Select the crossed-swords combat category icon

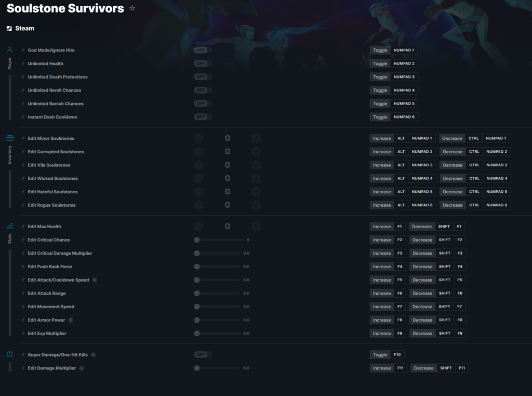click(x=9, y=354)
